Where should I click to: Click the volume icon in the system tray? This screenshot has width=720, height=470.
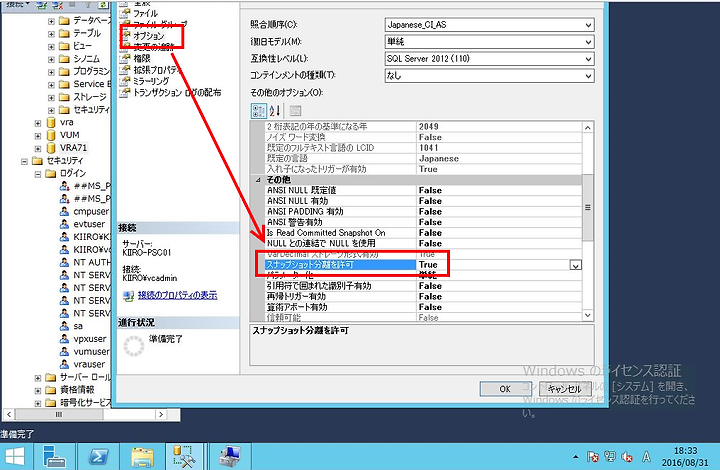pos(627,457)
